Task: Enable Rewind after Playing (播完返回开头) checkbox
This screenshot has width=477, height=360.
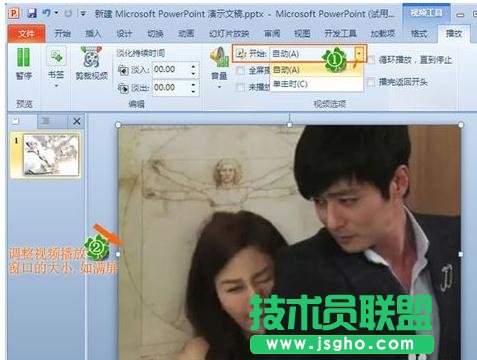Action: tap(371, 82)
